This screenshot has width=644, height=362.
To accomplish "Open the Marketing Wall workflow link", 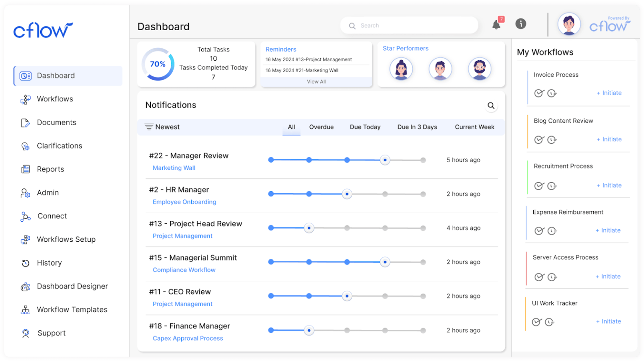I will pyautogui.click(x=174, y=168).
